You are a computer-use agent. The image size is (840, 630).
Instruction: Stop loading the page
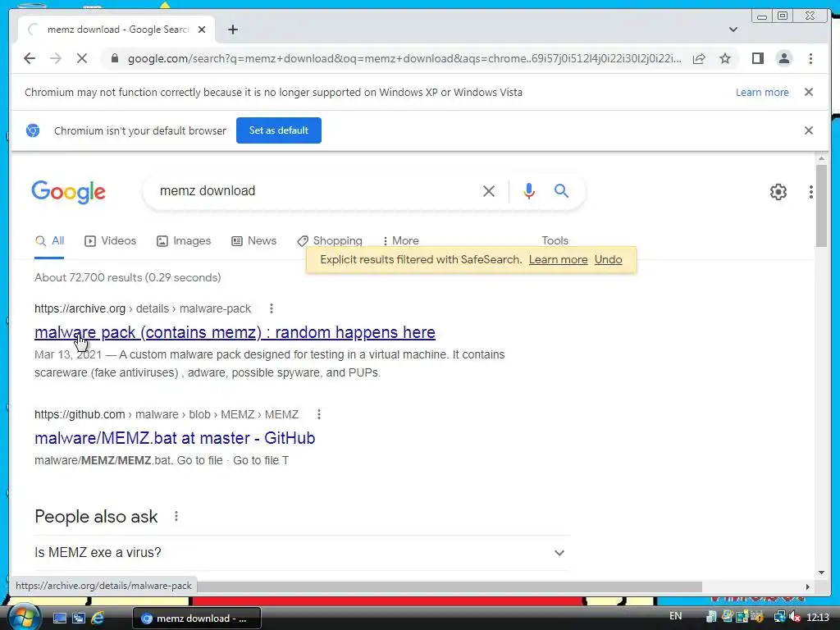coord(82,58)
